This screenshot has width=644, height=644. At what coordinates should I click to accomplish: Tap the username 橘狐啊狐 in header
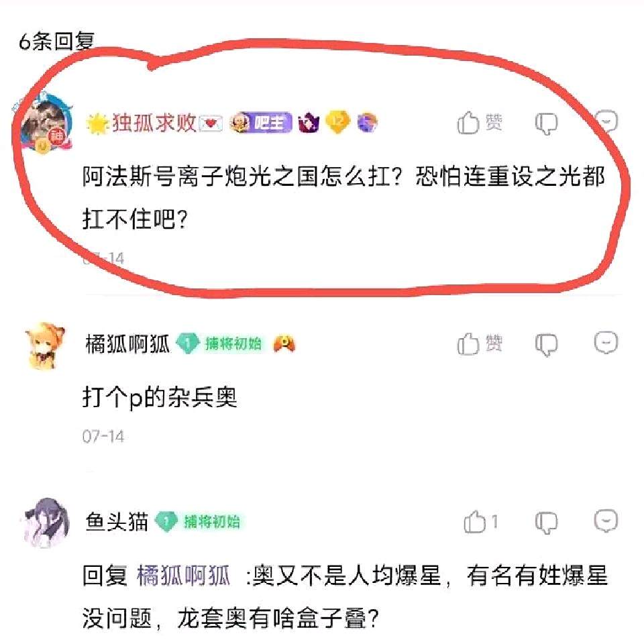coord(127,343)
